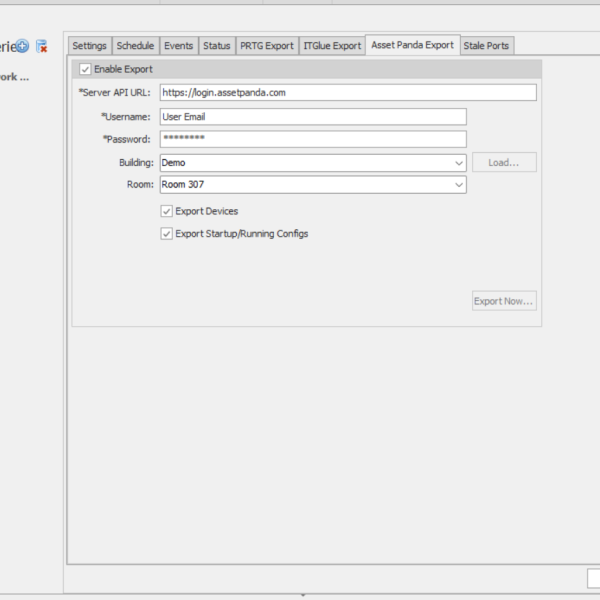600x600 pixels.
Task: Switch to the Settings tab
Action: pos(90,46)
